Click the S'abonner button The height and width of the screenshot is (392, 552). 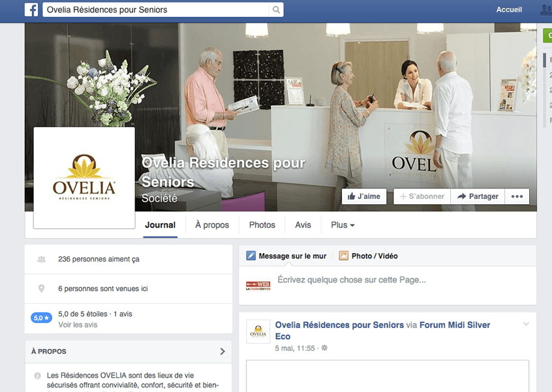(x=422, y=196)
